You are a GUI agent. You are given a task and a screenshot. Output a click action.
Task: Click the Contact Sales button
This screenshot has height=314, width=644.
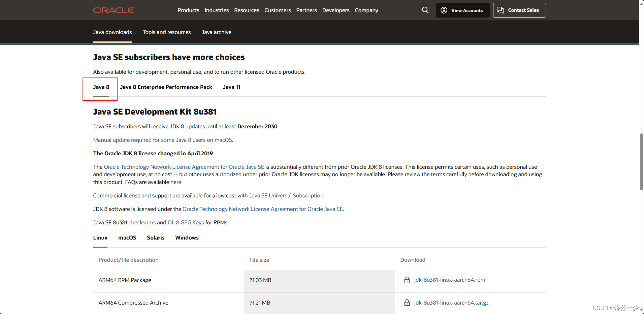[519, 10]
